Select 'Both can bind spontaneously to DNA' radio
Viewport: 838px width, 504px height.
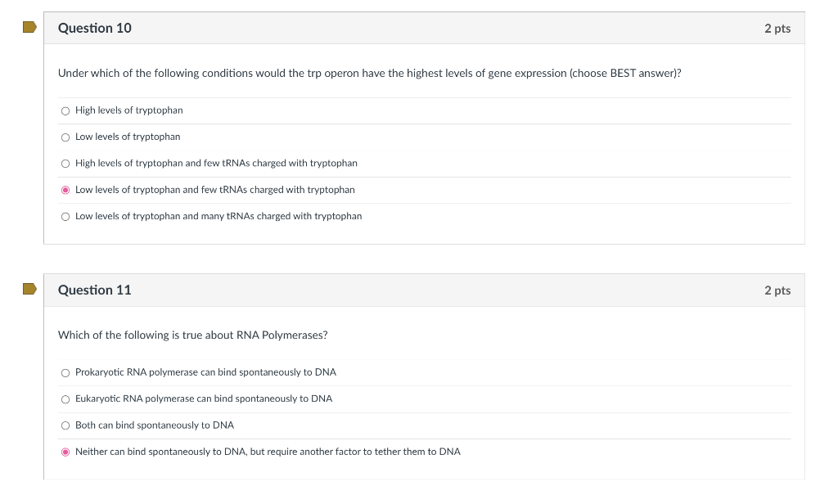pyautogui.click(x=65, y=425)
